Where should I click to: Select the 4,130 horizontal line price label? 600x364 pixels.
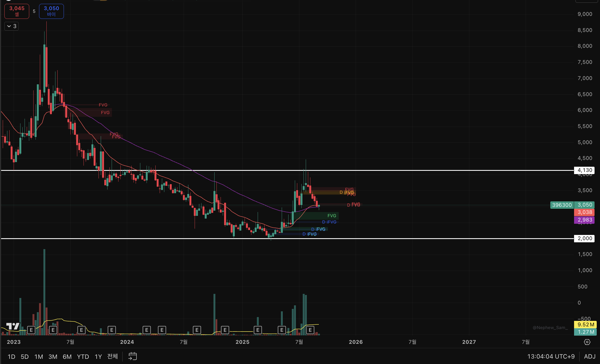[584, 170]
